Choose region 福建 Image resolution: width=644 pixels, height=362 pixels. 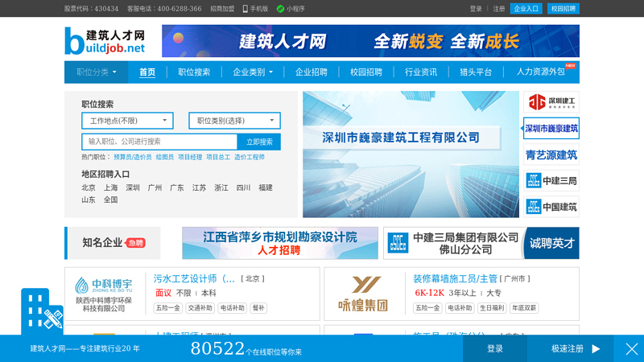tap(266, 187)
